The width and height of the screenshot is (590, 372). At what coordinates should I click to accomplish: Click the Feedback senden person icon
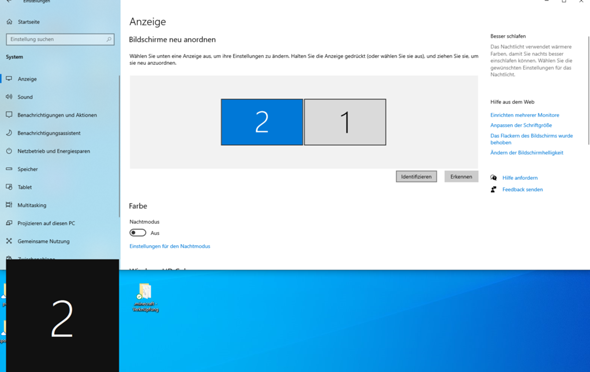(494, 189)
